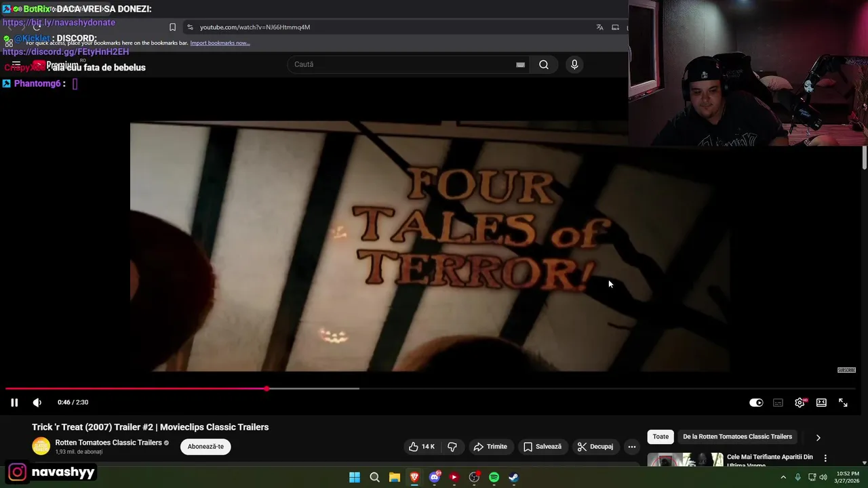Screen dimensions: 868x488
Task: Open bit.ly navashydonate chat link
Action: coord(59,22)
